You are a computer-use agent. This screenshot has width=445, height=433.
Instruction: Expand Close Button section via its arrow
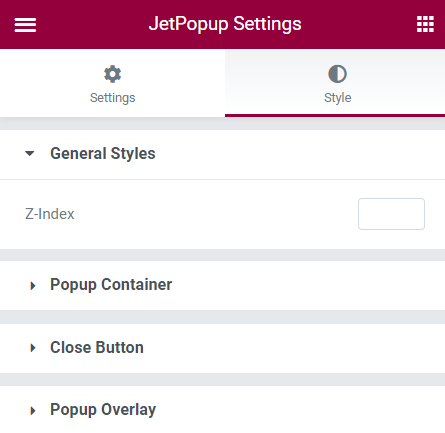click(33, 348)
